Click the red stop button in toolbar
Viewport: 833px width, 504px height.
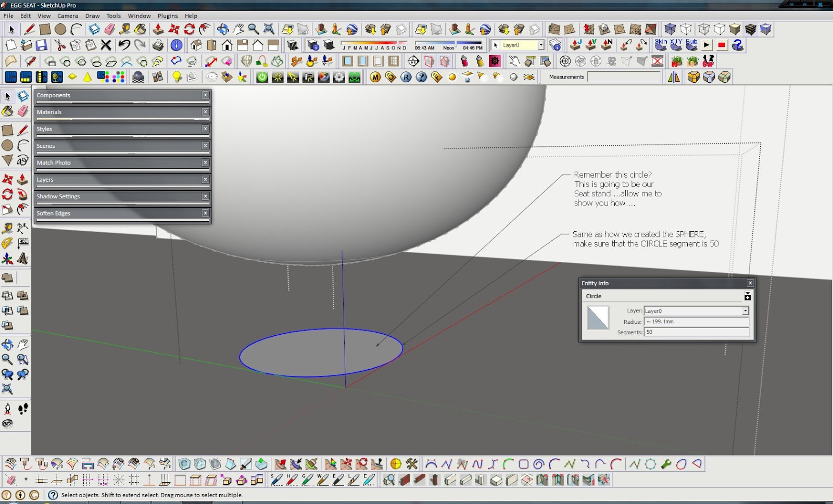(722, 45)
